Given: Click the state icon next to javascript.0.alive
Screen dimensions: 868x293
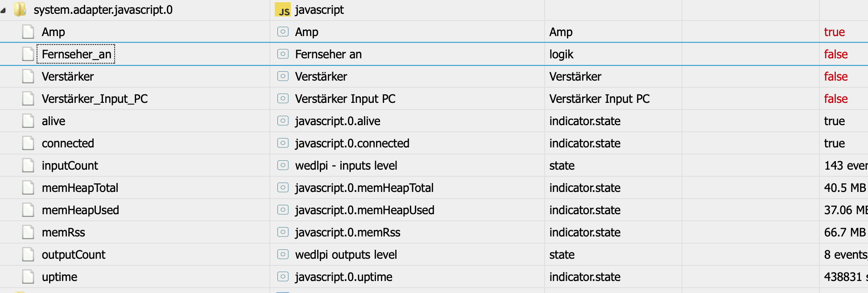Looking at the screenshot, I should [x=283, y=121].
